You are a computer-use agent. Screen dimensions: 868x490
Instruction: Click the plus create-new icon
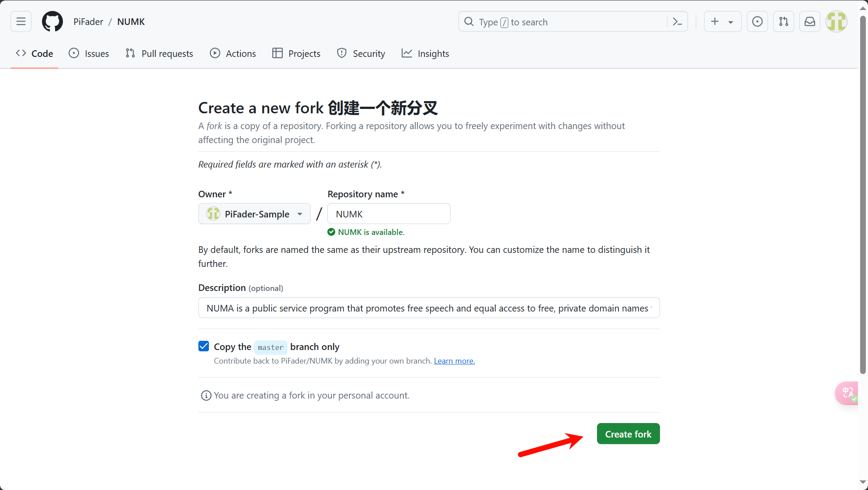coord(715,21)
